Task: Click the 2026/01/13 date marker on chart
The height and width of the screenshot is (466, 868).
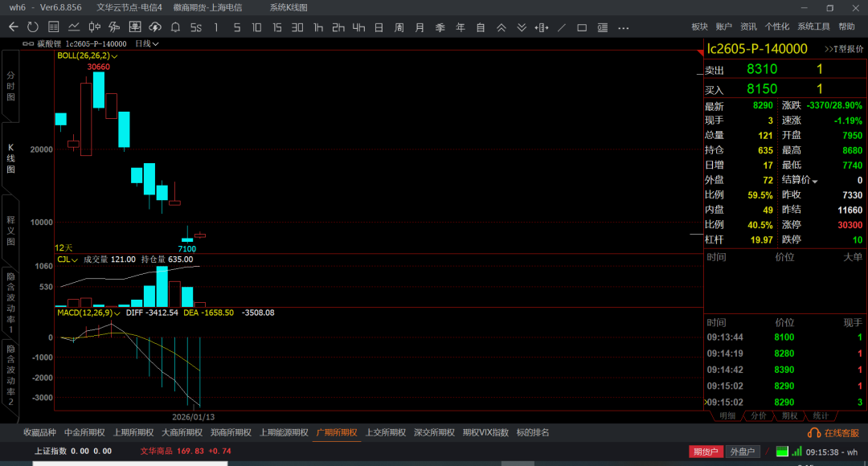Action: [192, 417]
